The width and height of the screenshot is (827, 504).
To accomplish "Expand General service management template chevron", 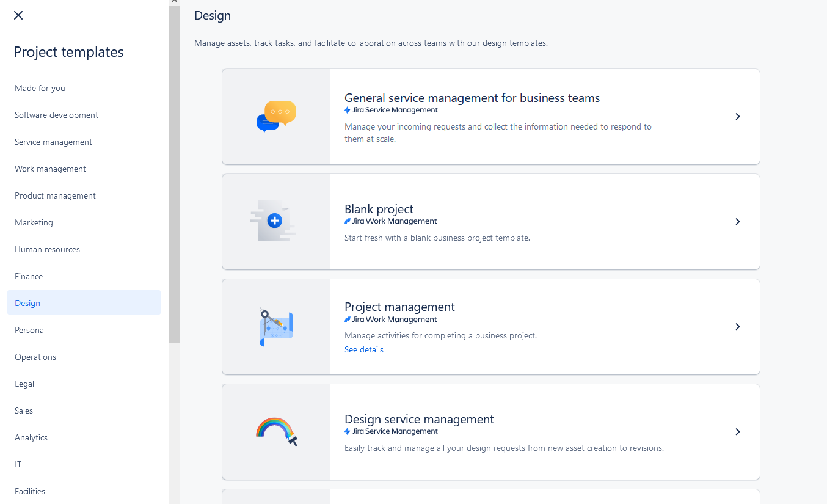I will pyautogui.click(x=738, y=117).
